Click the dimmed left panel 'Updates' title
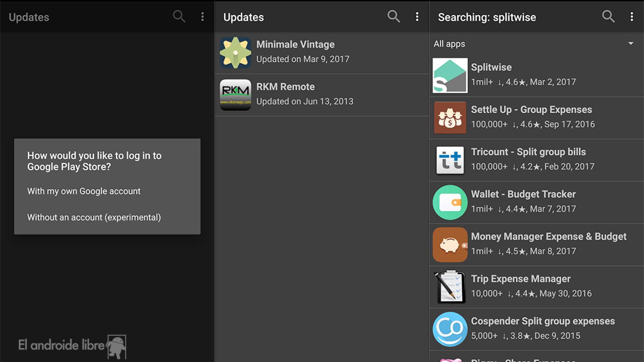644x362 pixels. click(x=29, y=17)
